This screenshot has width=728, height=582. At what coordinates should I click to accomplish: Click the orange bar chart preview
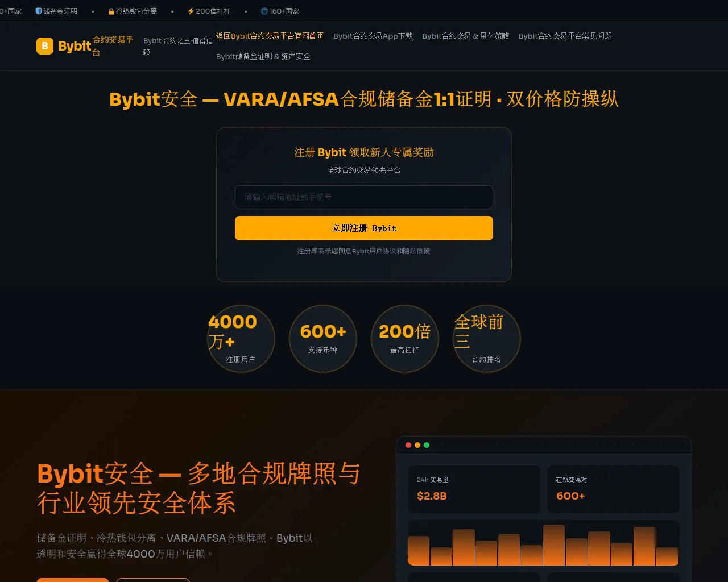pos(544,543)
